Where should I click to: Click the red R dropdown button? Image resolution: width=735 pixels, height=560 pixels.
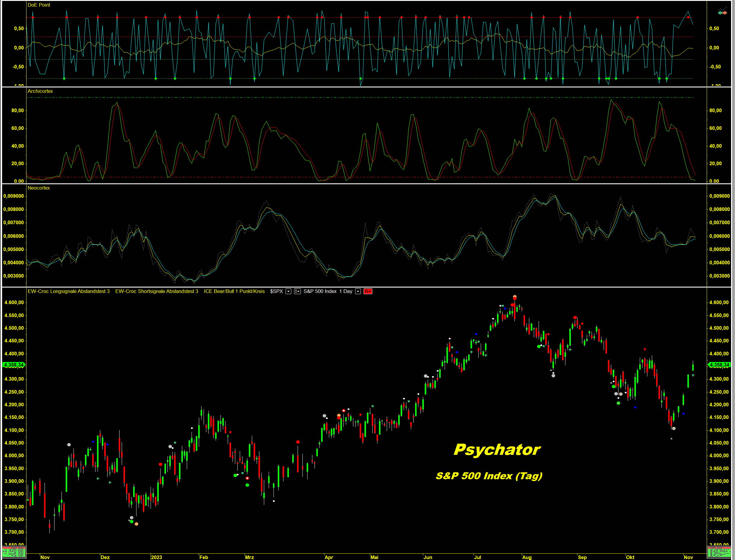pyautogui.click(x=367, y=291)
